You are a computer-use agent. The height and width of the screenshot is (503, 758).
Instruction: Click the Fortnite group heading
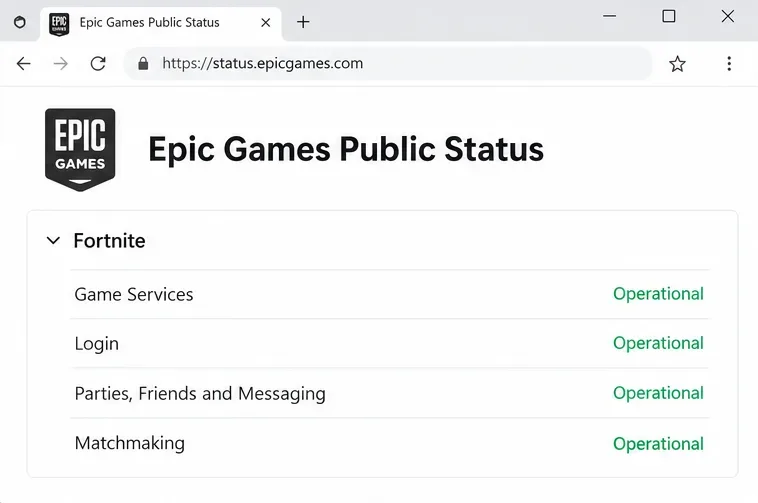pos(109,241)
